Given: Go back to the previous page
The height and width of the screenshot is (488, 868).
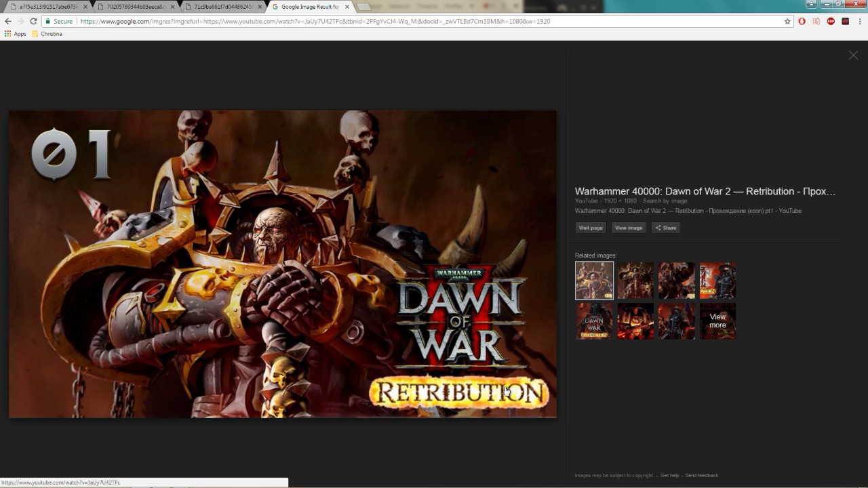Looking at the screenshot, I should tap(8, 21).
